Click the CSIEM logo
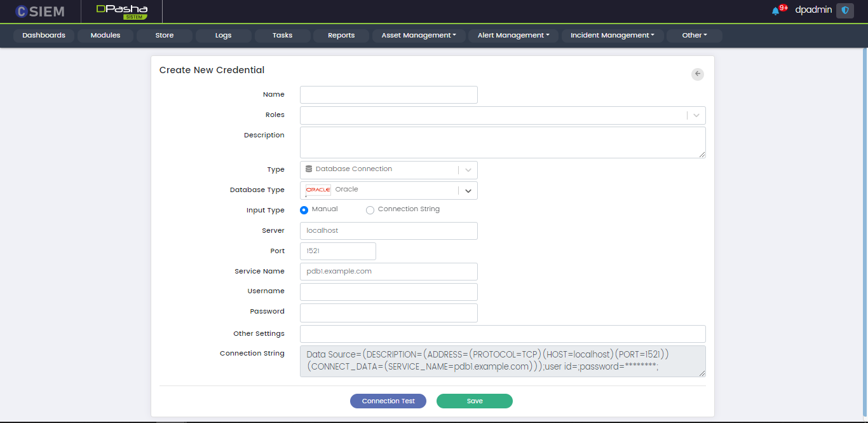The image size is (868, 423). [40, 11]
